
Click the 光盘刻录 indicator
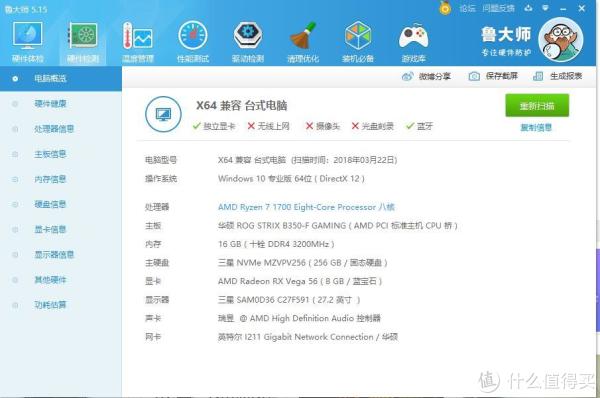pyautogui.click(x=372, y=126)
